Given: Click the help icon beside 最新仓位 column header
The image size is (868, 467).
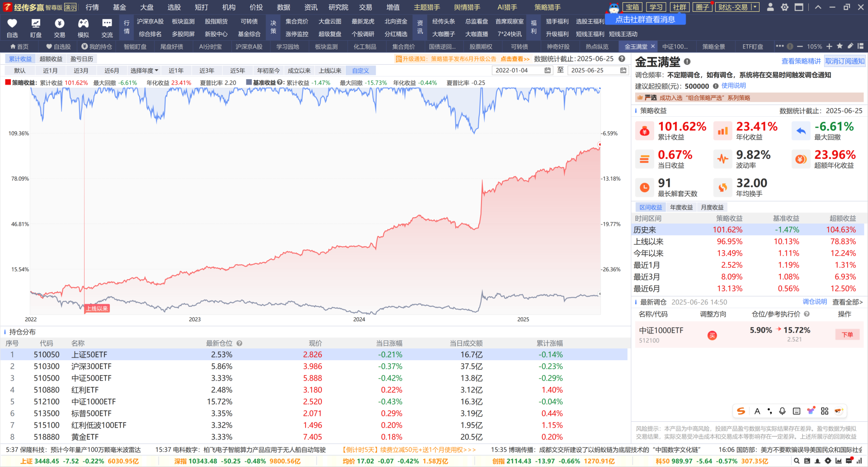Looking at the screenshot, I should pos(239,343).
